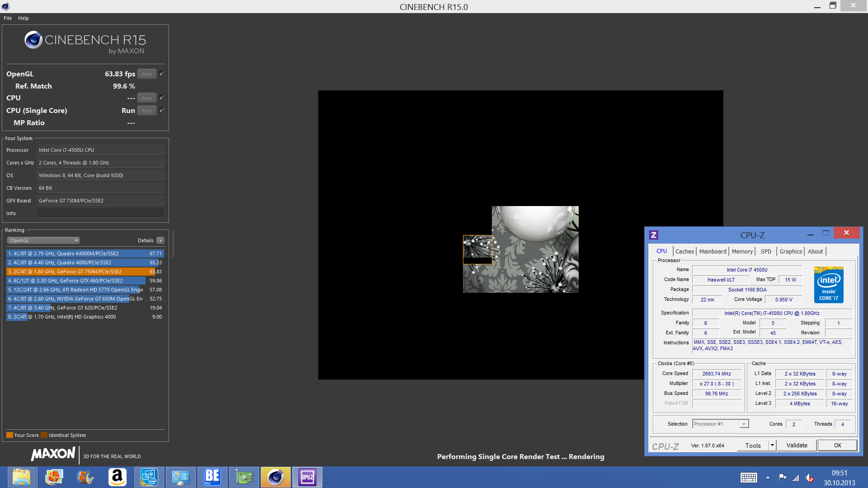Screen dimensions: 868x488
Task: Select ranking entry GeForce GT 750M 63.83
Action: [85, 272]
